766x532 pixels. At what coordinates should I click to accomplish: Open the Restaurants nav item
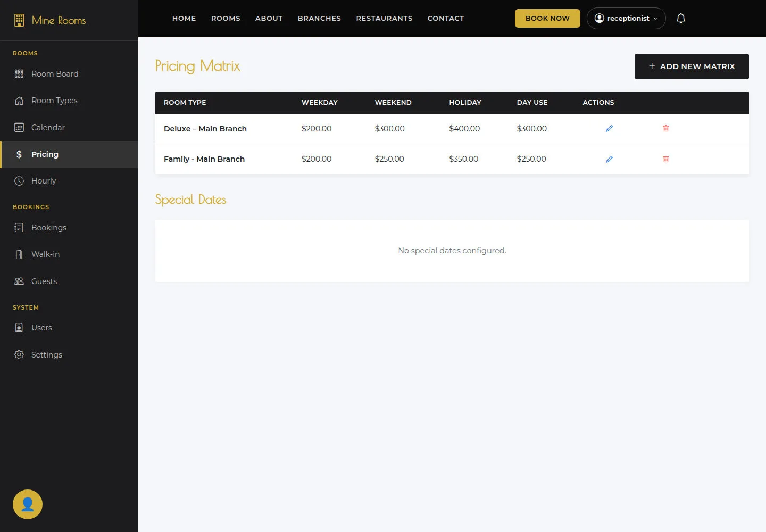tap(384, 19)
